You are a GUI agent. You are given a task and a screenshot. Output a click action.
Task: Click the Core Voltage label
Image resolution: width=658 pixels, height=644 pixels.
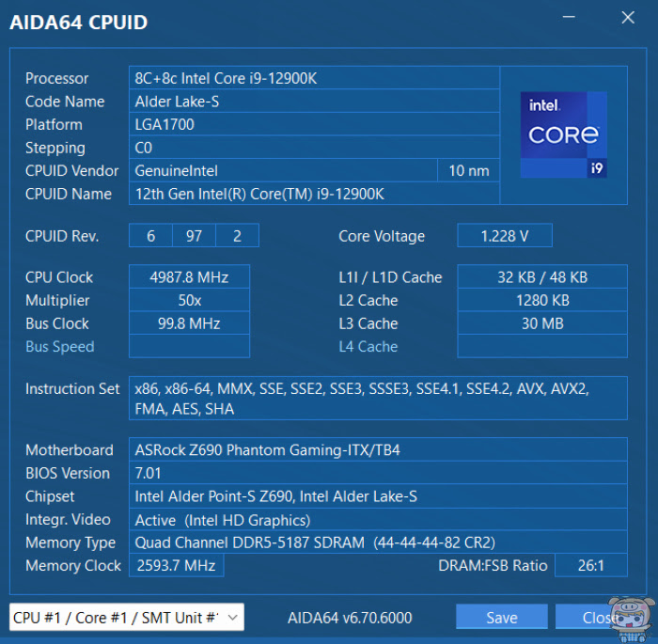pyautogui.click(x=382, y=236)
